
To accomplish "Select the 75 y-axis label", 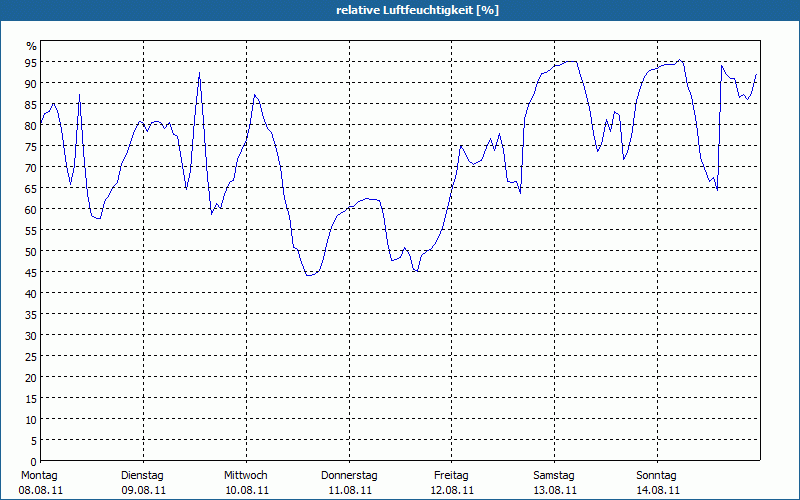I will (x=31, y=147).
